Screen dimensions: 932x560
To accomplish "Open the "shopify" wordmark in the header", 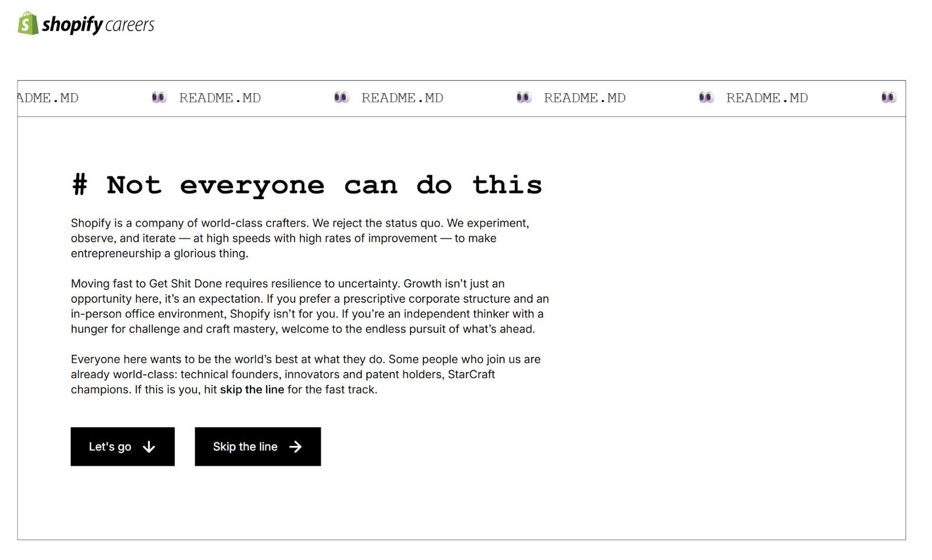I will tap(72, 24).
